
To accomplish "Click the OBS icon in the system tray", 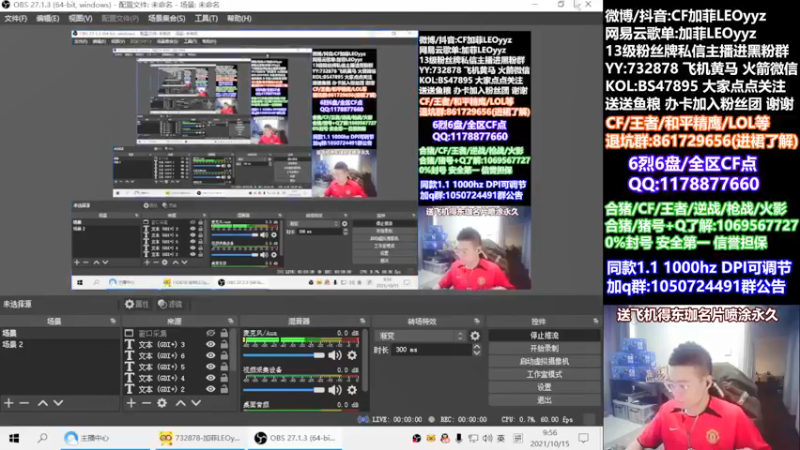I will click(x=417, y=438).
